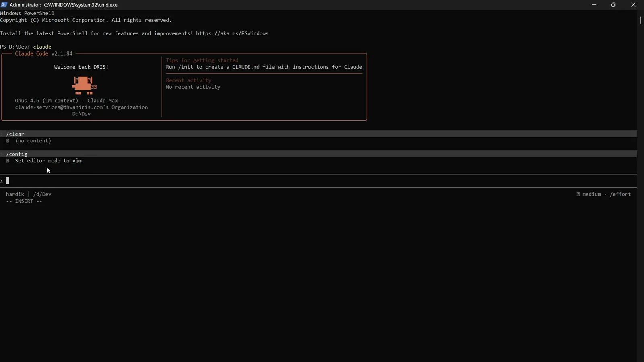Click the 'PS D:\Dev> claude' command line
The width and height of the screenshot is (644, 362).
26,47
